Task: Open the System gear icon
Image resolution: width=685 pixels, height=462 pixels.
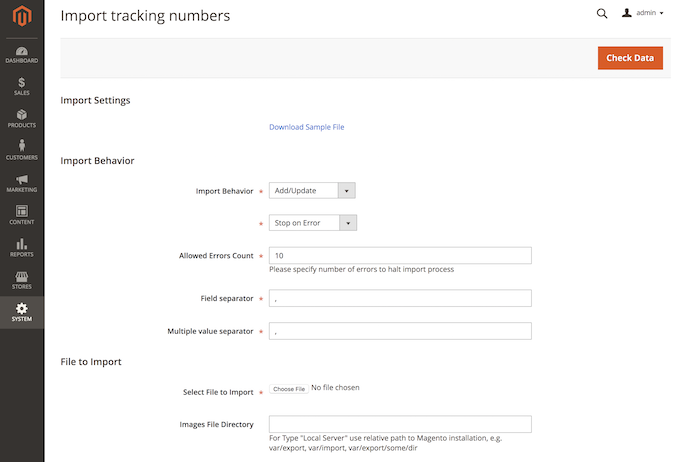Action: pos(21,311)
